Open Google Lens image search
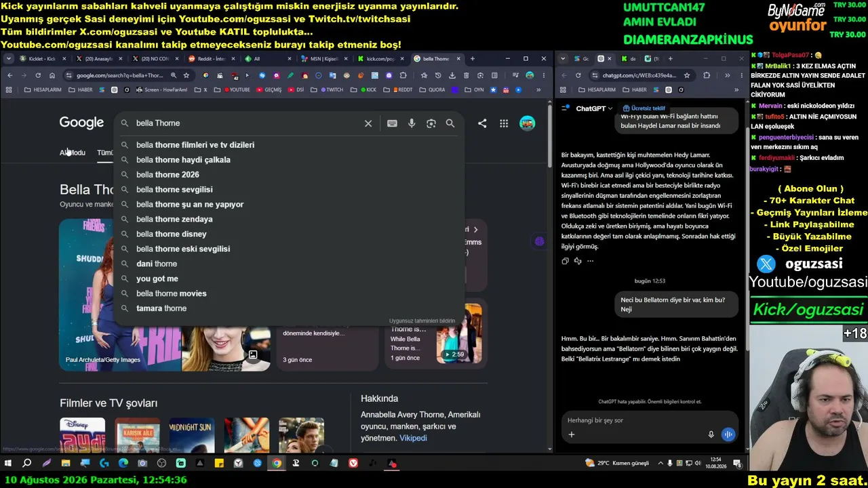 coord(431,123)
